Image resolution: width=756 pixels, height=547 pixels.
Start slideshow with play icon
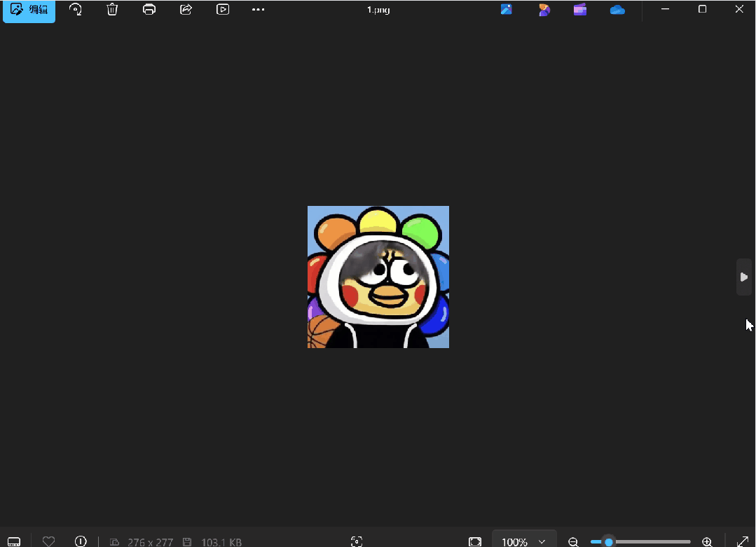click(x=223, y=9)
